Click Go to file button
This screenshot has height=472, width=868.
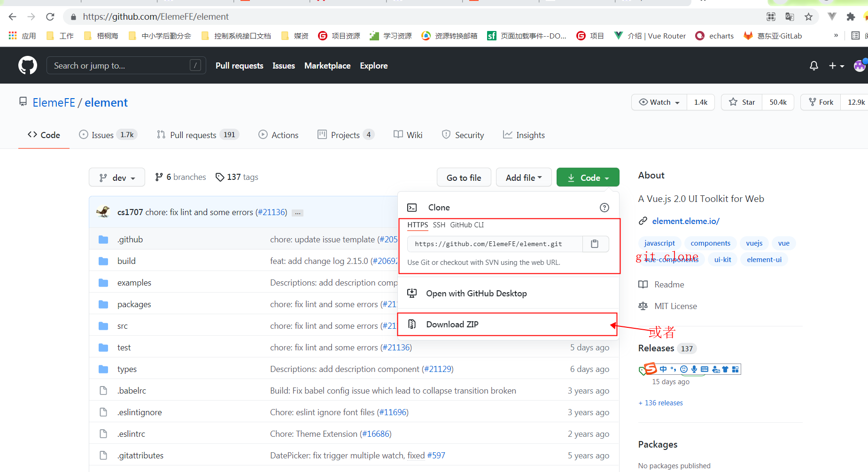(464, 178)
